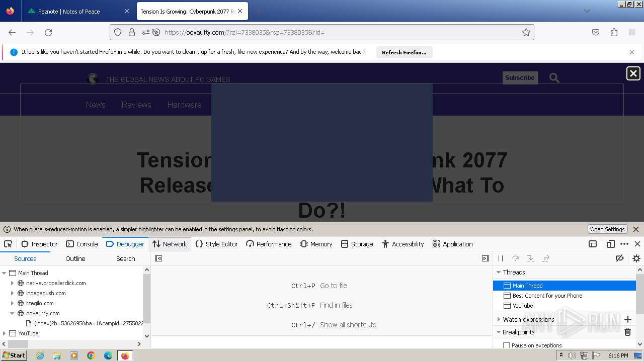
Task: Open the Style Editor tab
Action: [216, 244]
